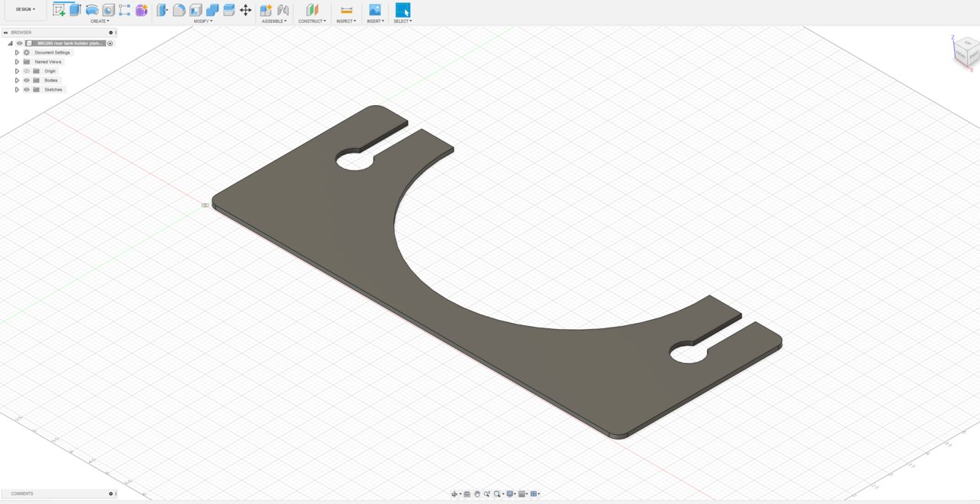Image resolution: width=980 pixels, height=504 pixels.
Task: Toggle Bodies folder visibility eye
Action: (26, 80)
